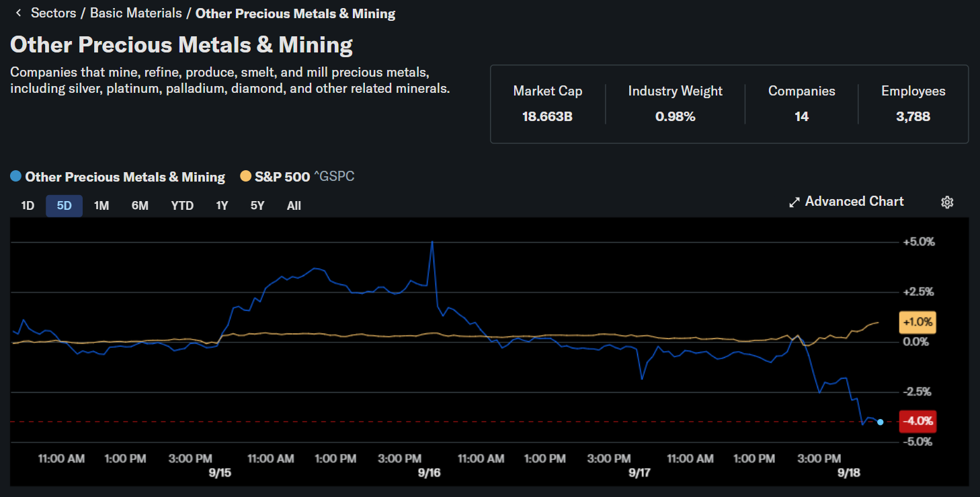Select the 5Y time range

[x=257, y=206]
